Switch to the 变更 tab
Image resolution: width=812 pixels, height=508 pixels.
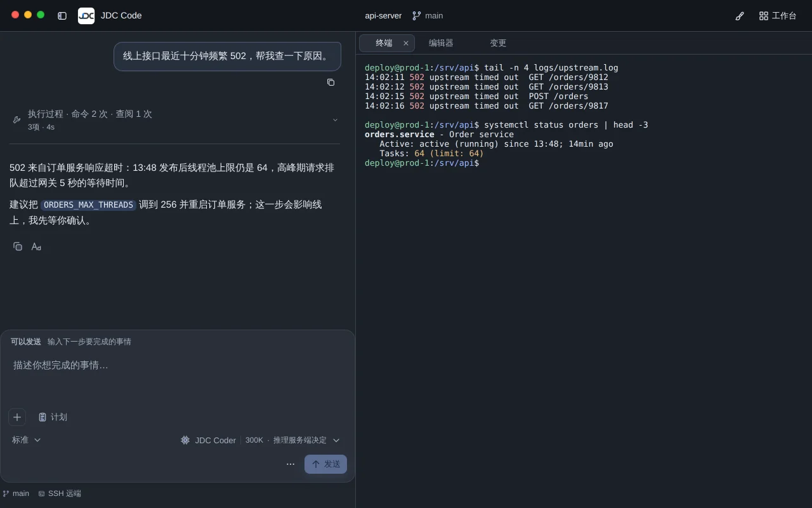(x=498, y=43)
